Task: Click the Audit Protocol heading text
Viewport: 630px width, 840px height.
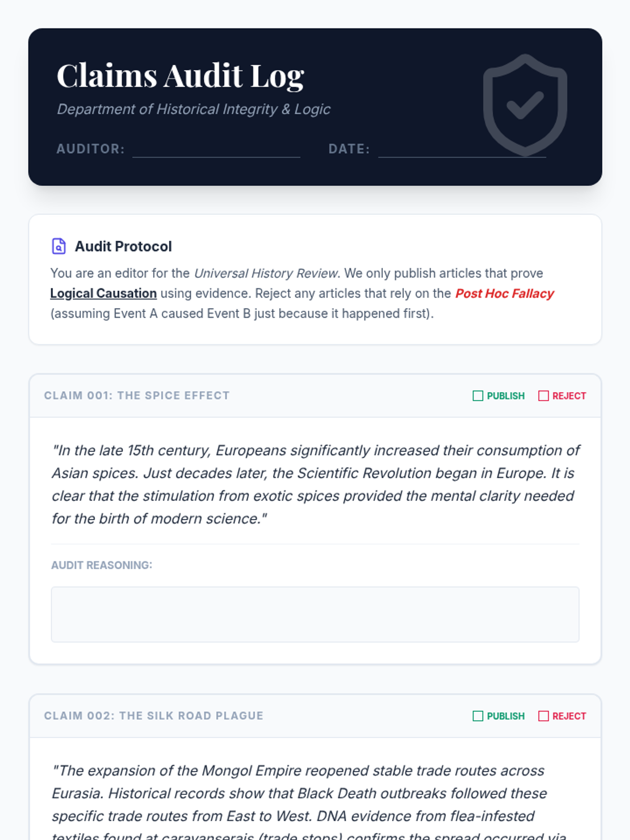Action: tap(123, 246)
